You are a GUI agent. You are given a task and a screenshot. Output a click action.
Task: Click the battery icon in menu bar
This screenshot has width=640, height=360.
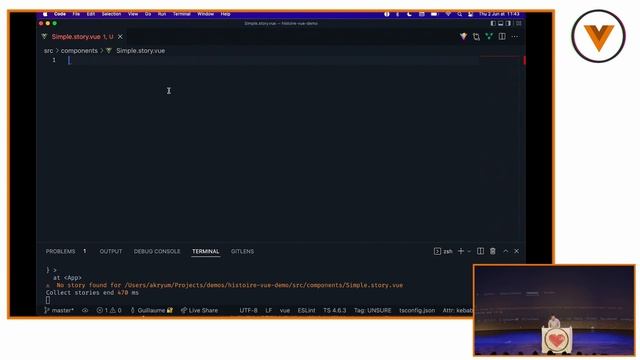pyautogui.click(x=434, y=14)
